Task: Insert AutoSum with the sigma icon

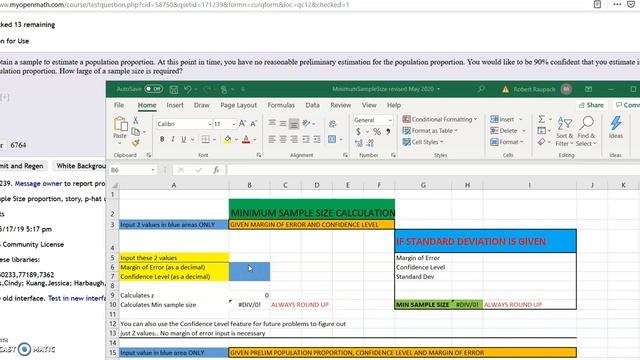Action: click(x=542, y=119)
